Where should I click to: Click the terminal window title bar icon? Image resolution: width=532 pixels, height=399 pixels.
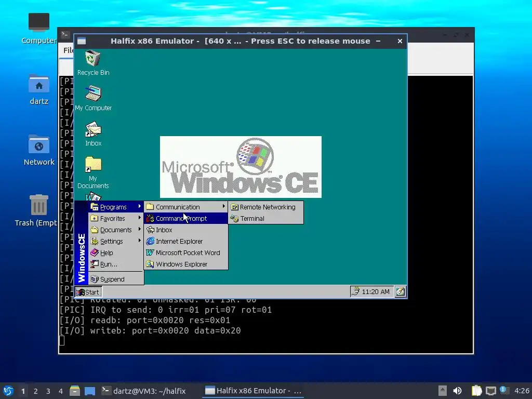point(65,34)
